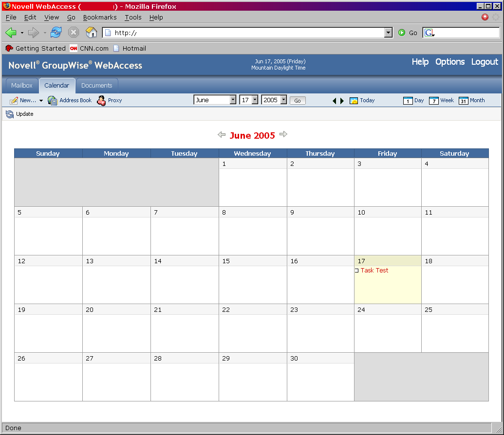Click the Proxy icon in the toolbar
The width and height of the screenshot is (504, 435).
(100, 100)
